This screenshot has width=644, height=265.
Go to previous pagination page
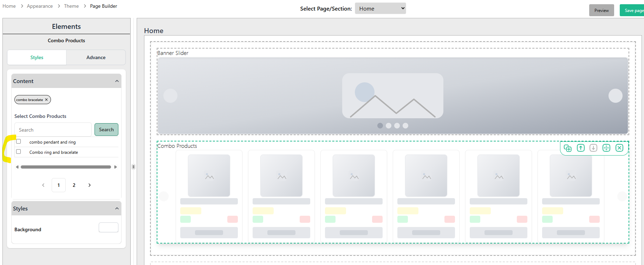pyautogui.click(x=43, y=185)
